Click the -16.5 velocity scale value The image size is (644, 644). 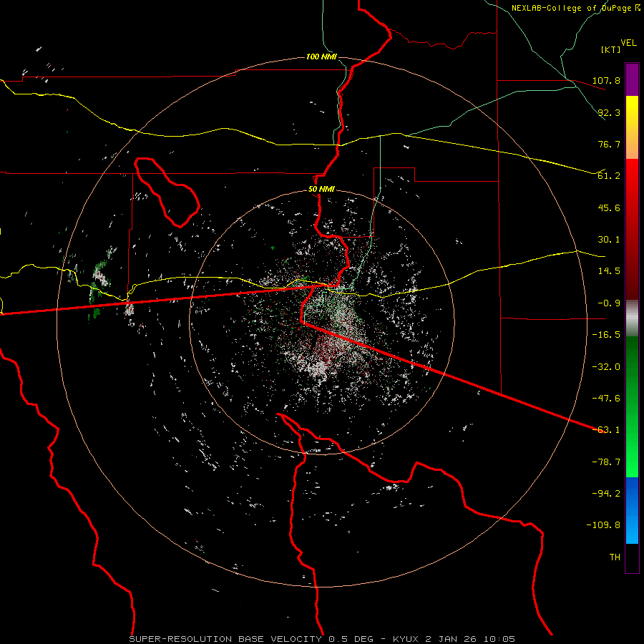[606, 335]
